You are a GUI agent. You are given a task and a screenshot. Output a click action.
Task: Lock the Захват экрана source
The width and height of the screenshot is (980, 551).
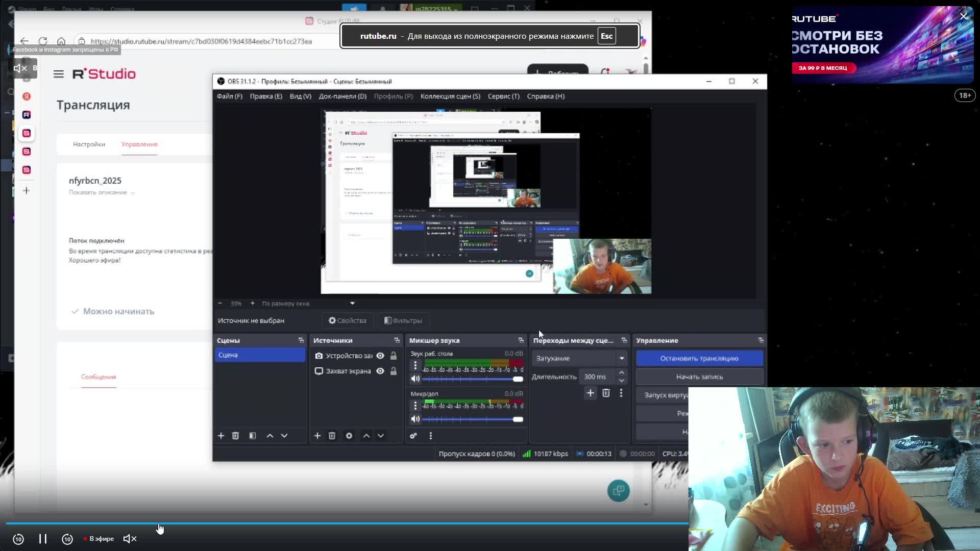(394, 371)
